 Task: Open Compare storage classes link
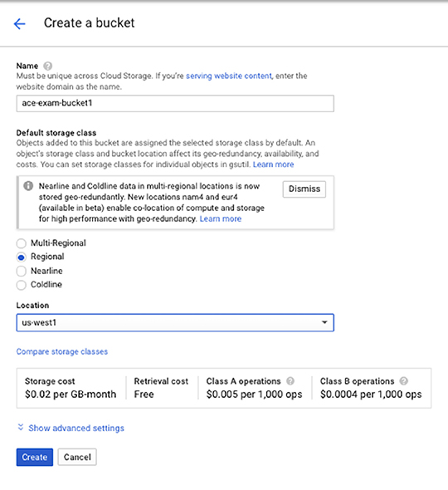(x=62, y=351)
